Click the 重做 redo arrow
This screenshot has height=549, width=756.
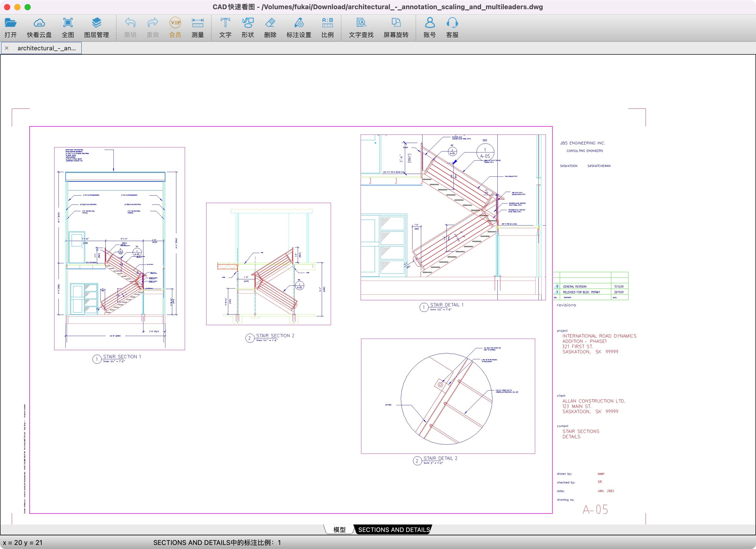coord(153,23)
